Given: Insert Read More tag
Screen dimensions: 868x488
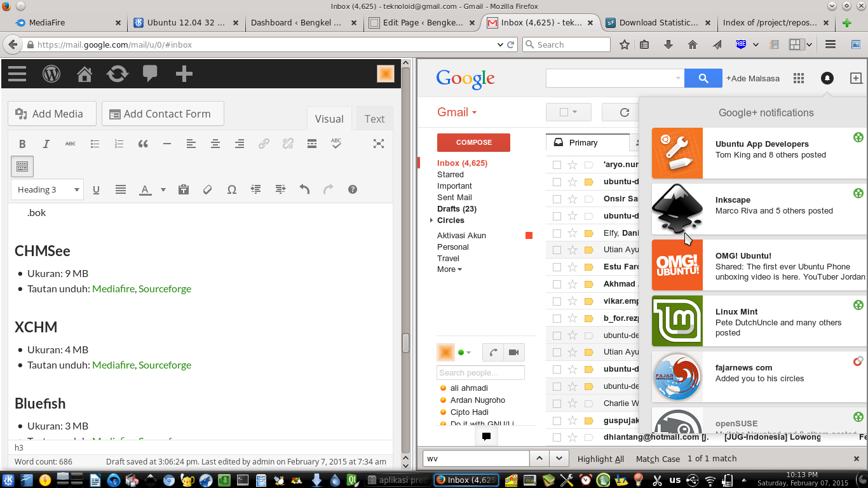Looking at the screenshot, I should 312,144.
